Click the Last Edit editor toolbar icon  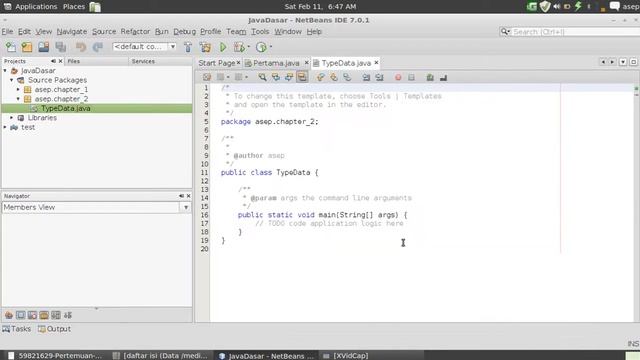click(207, 77)
